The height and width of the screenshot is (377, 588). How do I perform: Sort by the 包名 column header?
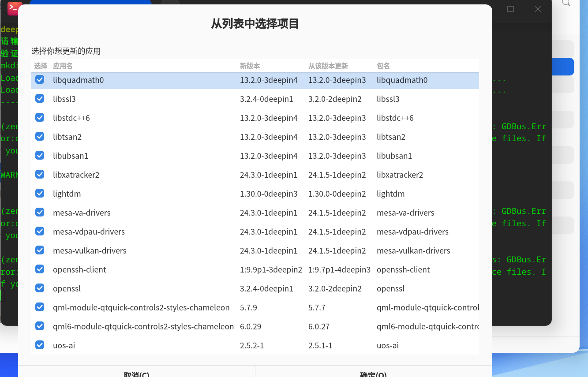[x=383, y=66]
